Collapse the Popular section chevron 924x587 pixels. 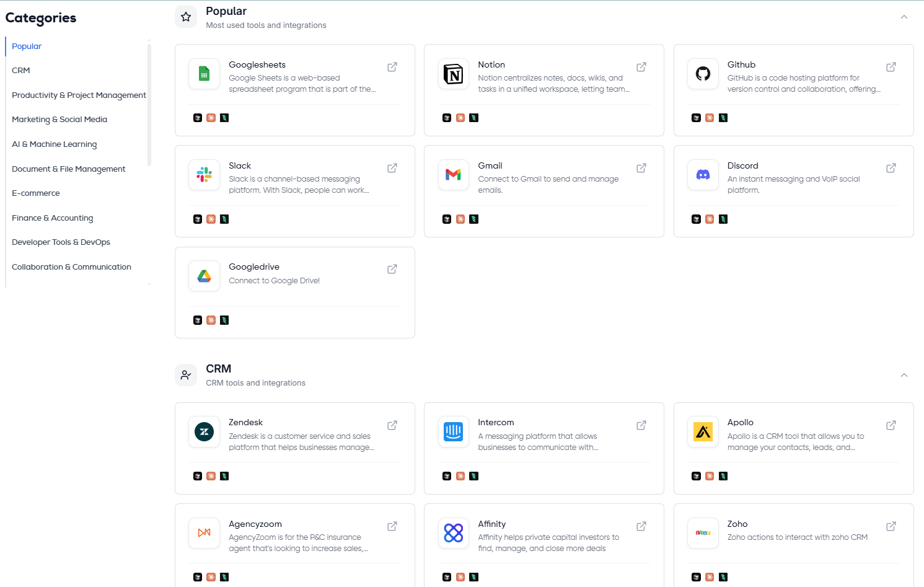904,17
